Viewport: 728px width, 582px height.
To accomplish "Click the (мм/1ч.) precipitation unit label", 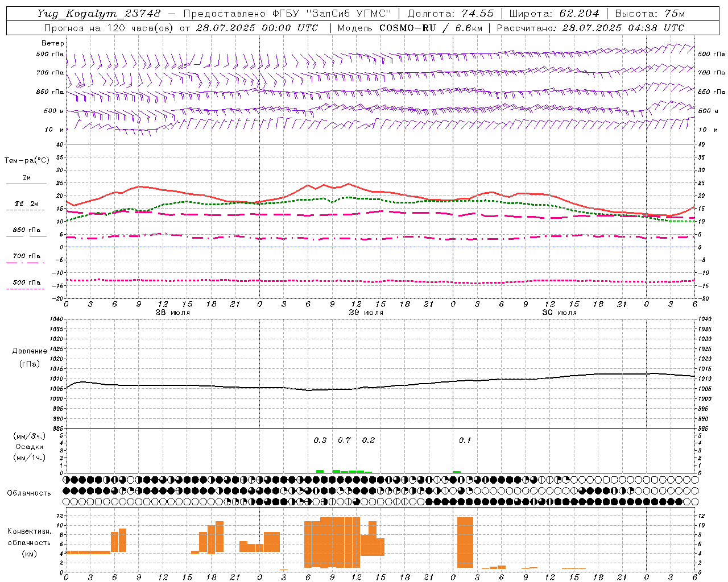I will [x=29, y=458].
